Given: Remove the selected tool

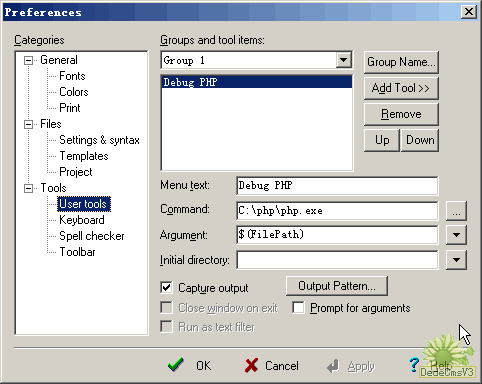Looking at the screenshot, I should click(x=401, y=114).
